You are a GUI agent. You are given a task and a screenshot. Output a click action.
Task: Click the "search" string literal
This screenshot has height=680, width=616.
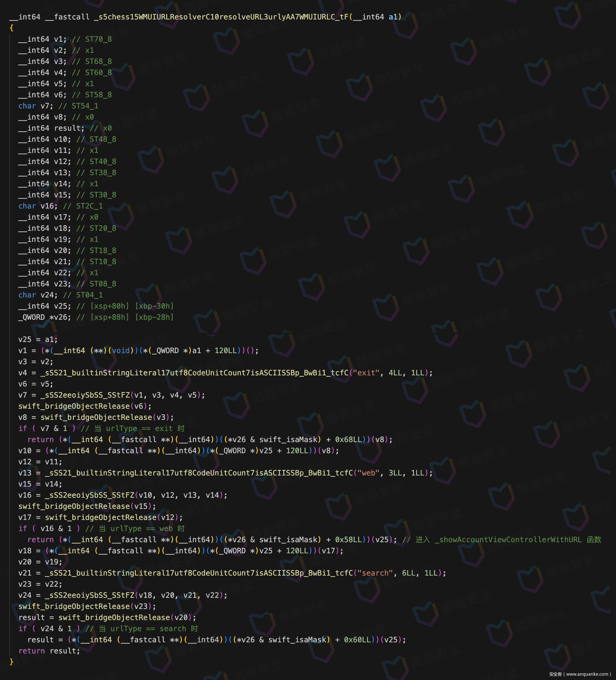coord(375,573)
